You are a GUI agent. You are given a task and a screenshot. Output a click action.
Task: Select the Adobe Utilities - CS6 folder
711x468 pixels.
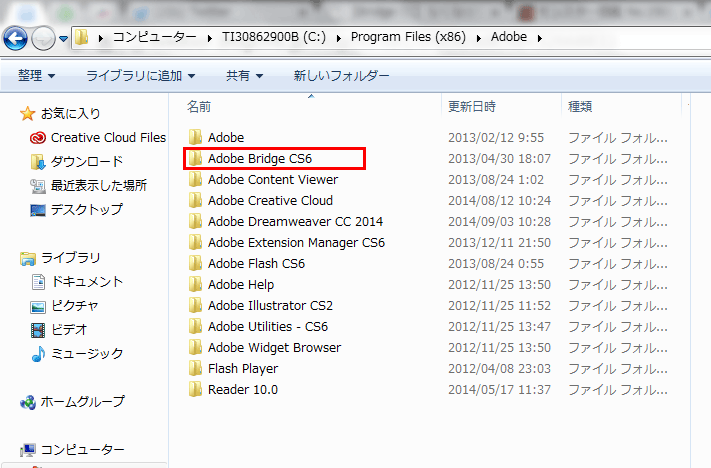(268, 327)
